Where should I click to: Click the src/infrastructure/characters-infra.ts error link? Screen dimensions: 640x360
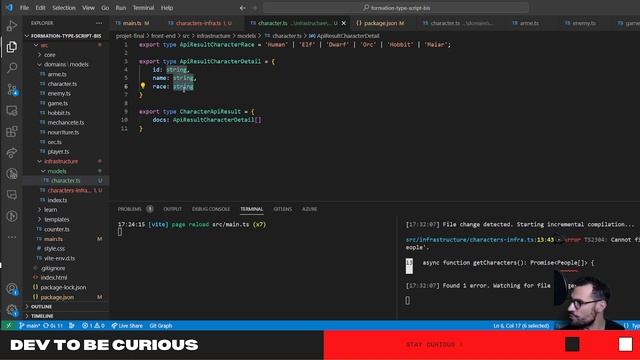pos(470,240)
